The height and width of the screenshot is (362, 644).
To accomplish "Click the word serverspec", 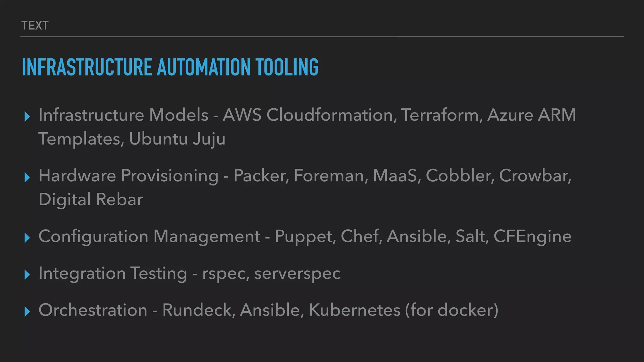I will pyautogui.click(x=297, y=273).
